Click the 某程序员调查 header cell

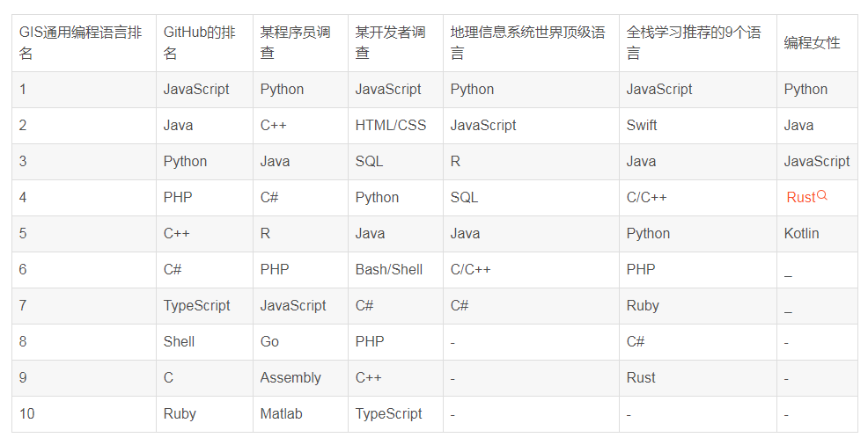[x=300, y=42]
